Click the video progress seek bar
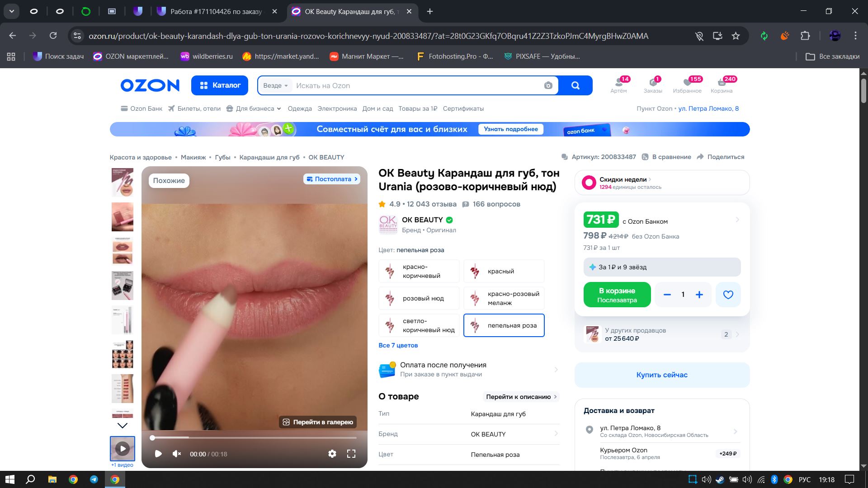The width and height of the screenshot is (868, 488). pos(253,437)
